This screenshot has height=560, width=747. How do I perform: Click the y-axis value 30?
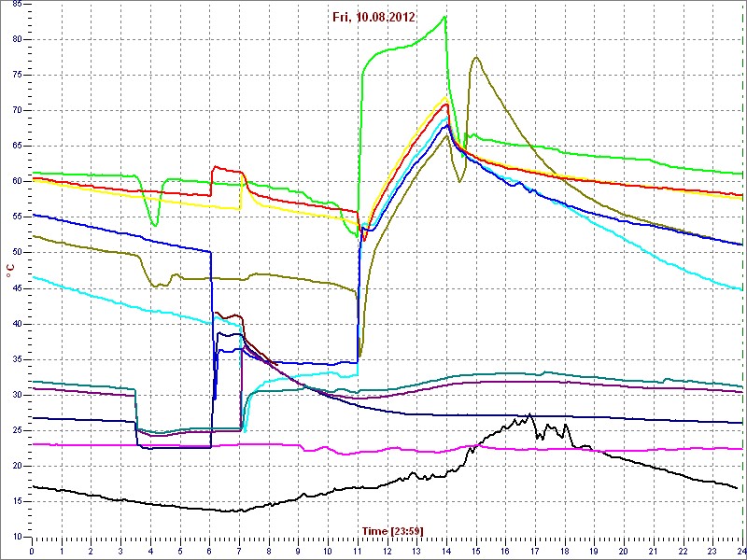(x=16, y=395)
